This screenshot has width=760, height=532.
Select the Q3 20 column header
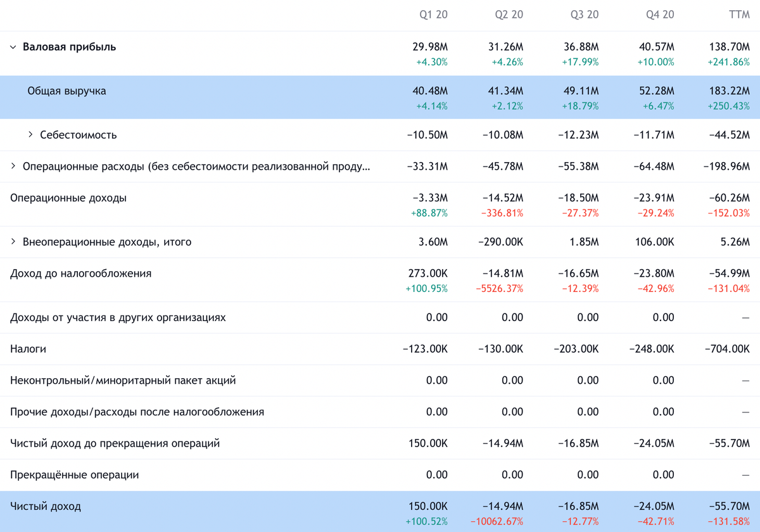[584, 15]
